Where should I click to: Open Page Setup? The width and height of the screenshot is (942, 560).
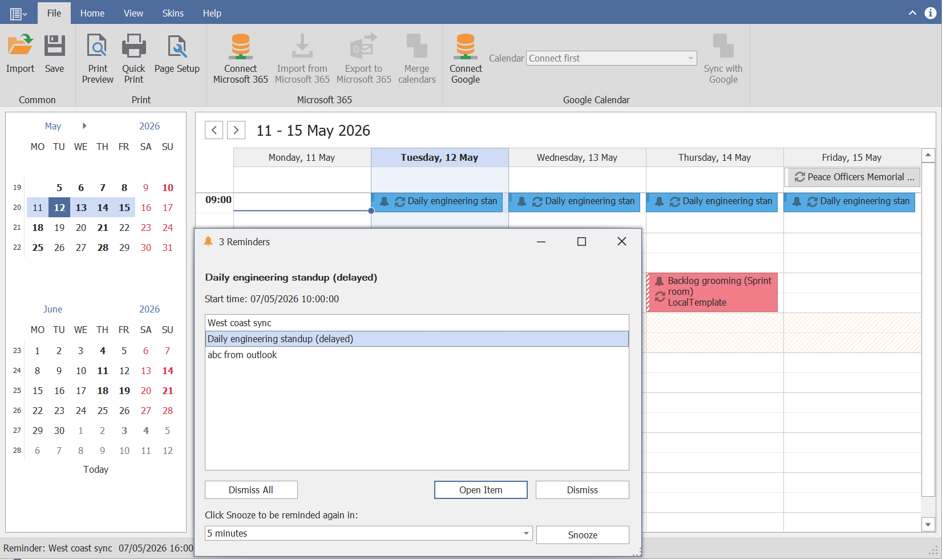pos(177,54)
